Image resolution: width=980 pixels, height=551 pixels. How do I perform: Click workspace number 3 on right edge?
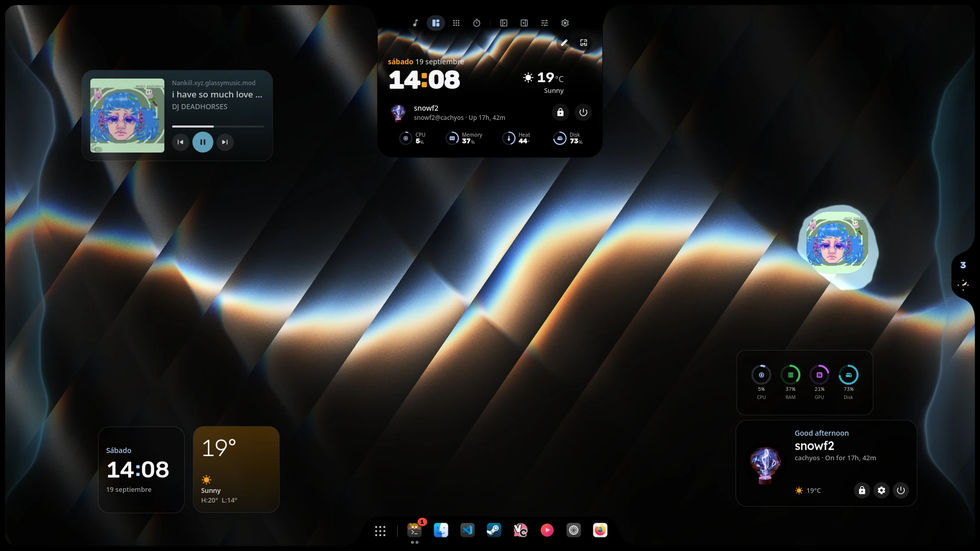click(963, 265)
